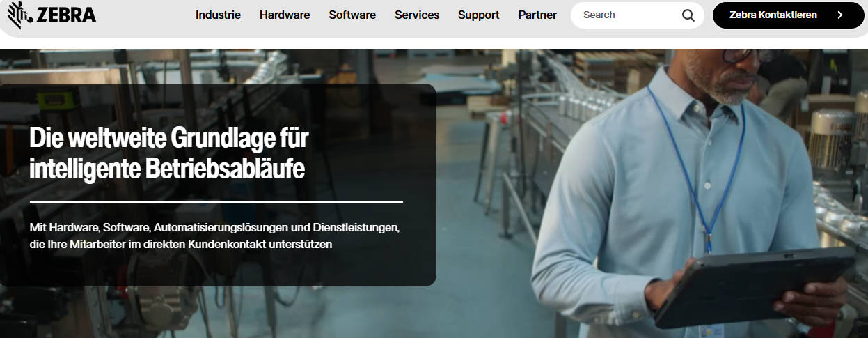
Task: Click the magnifying glass search icon
Action: pyautogui.click(x=688, y=15)
